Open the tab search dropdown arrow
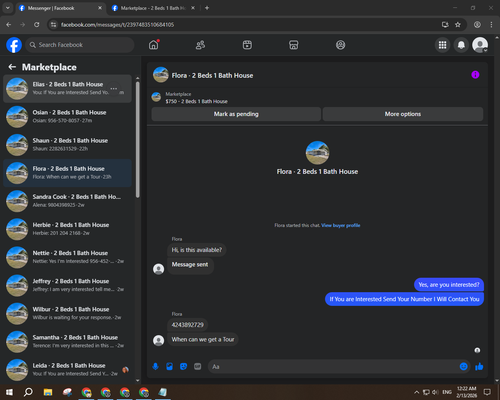Viewport: 500px width, 400px height. pyautogui.click(x=8, y=8)
